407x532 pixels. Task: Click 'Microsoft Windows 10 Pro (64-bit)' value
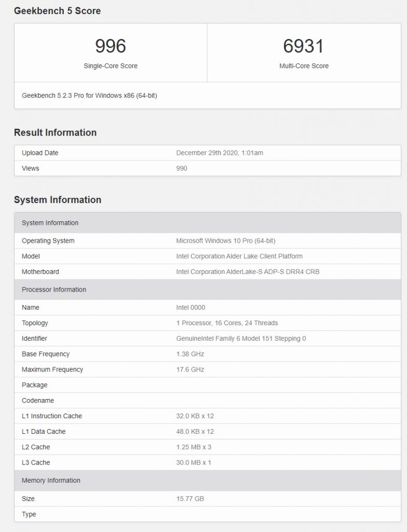pos(226,241)
